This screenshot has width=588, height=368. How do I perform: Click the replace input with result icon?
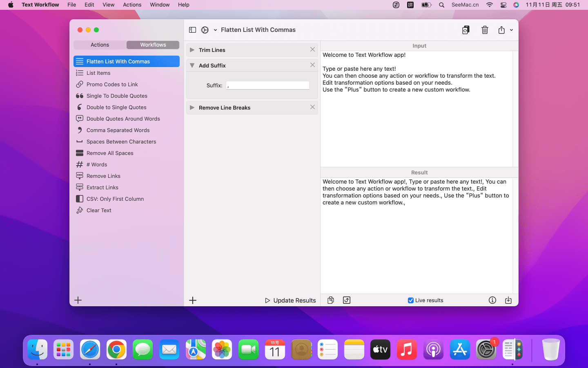347,300
